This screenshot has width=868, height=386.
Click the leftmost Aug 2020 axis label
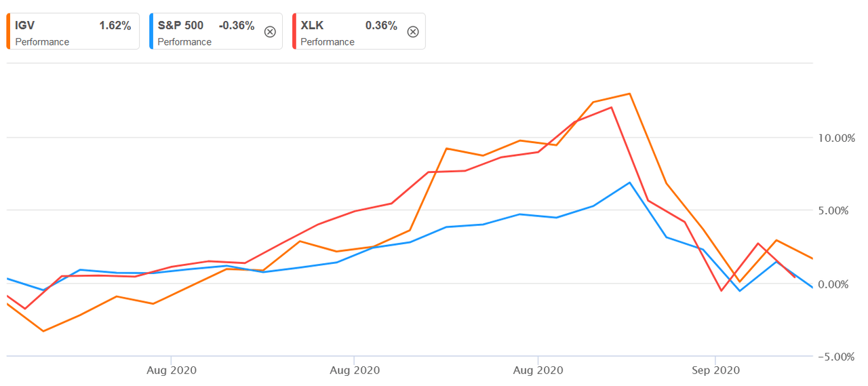pos(171,370)
